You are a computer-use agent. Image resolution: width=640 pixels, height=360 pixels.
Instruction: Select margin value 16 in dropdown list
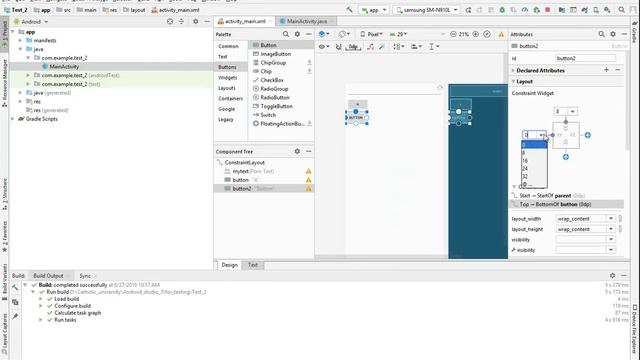click(x=534, y=161)
